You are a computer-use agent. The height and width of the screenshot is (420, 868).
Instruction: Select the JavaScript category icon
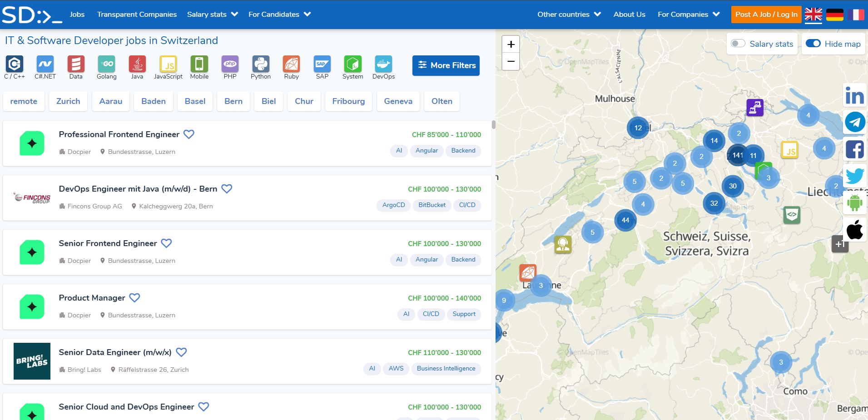tap(168, 64)
